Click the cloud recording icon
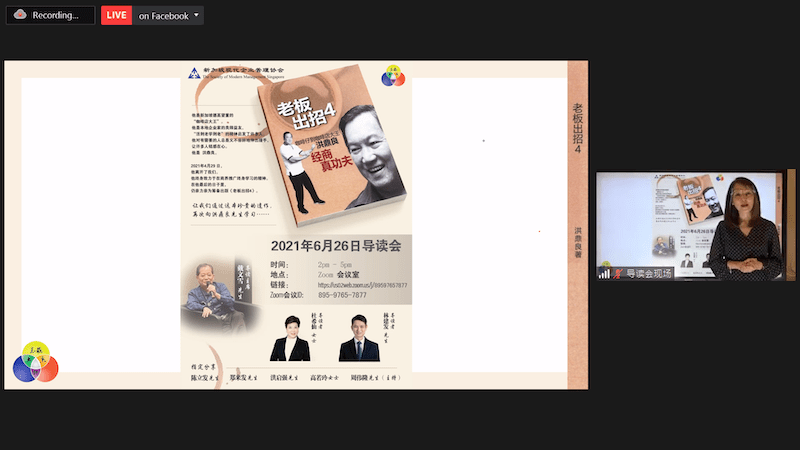800x450 pixels. (x=18, y=16)
